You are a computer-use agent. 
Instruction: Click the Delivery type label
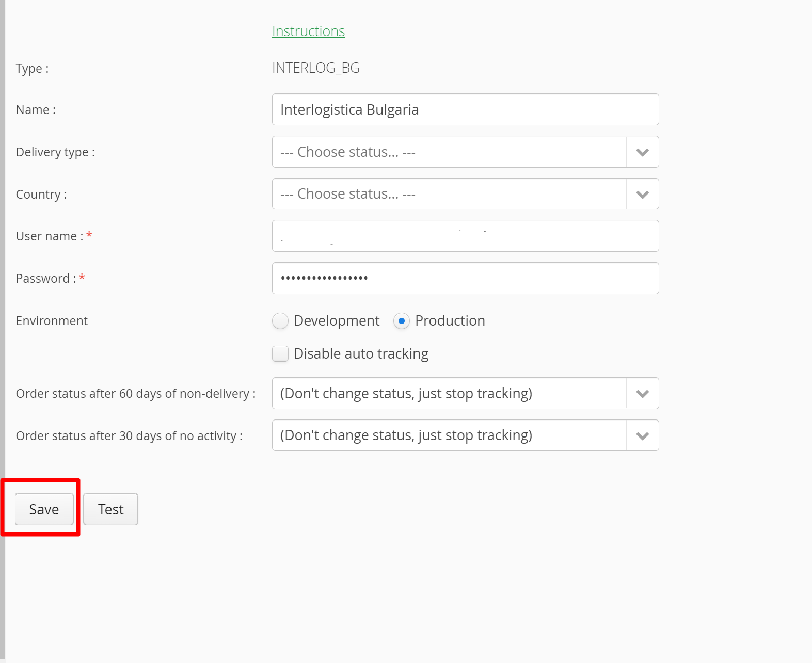tap(55, 152)
